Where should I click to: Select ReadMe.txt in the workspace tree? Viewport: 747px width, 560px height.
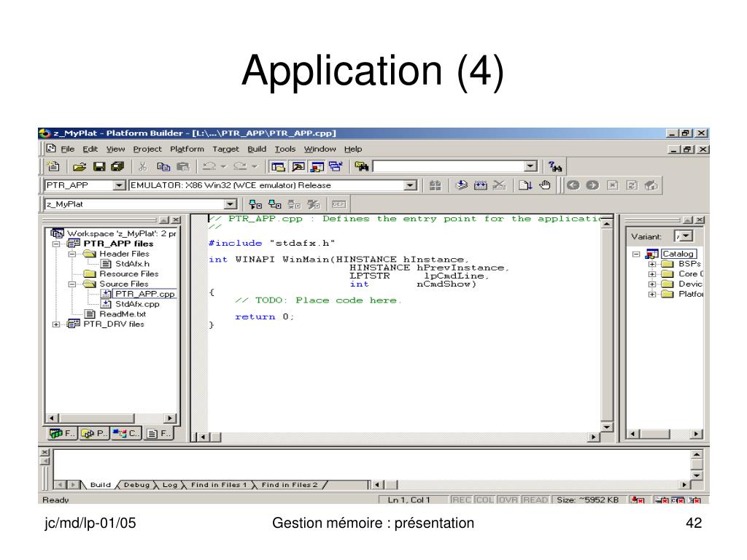pyautogui.click(x=123, y=314)
